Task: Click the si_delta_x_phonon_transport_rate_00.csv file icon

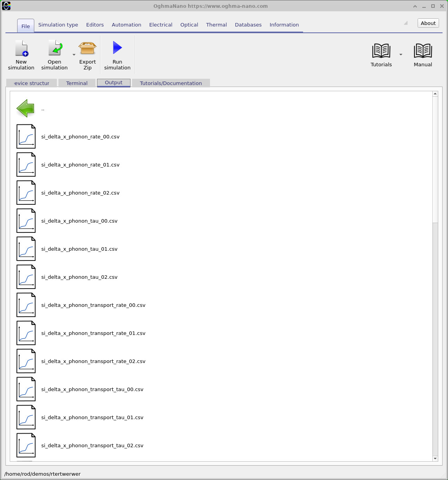Action: (26, 305)
